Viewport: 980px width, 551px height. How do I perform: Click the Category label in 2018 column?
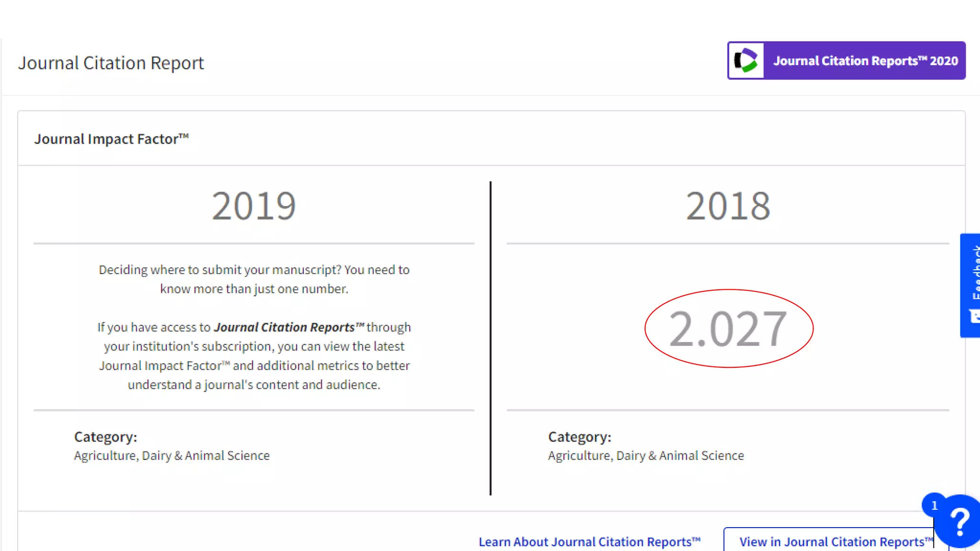click(x=579, y=437)
